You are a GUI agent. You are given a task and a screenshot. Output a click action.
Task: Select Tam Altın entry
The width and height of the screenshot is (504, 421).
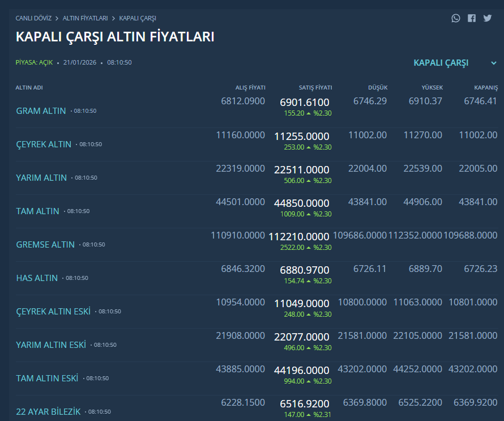coord(37,211)
